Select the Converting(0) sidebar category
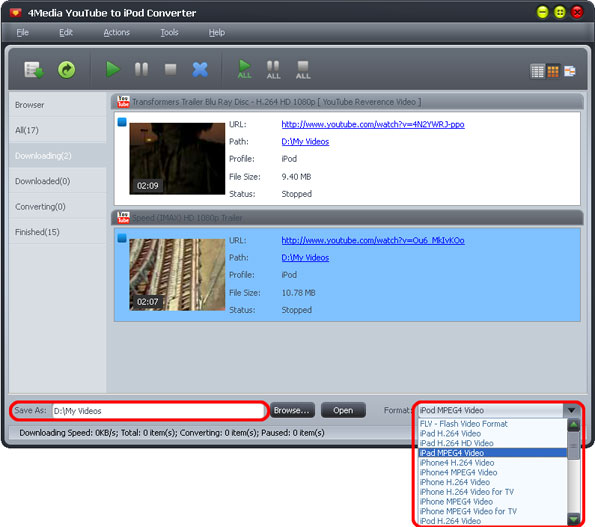The image size is (595, 527). pyautogui.click(x=57, y=206)
